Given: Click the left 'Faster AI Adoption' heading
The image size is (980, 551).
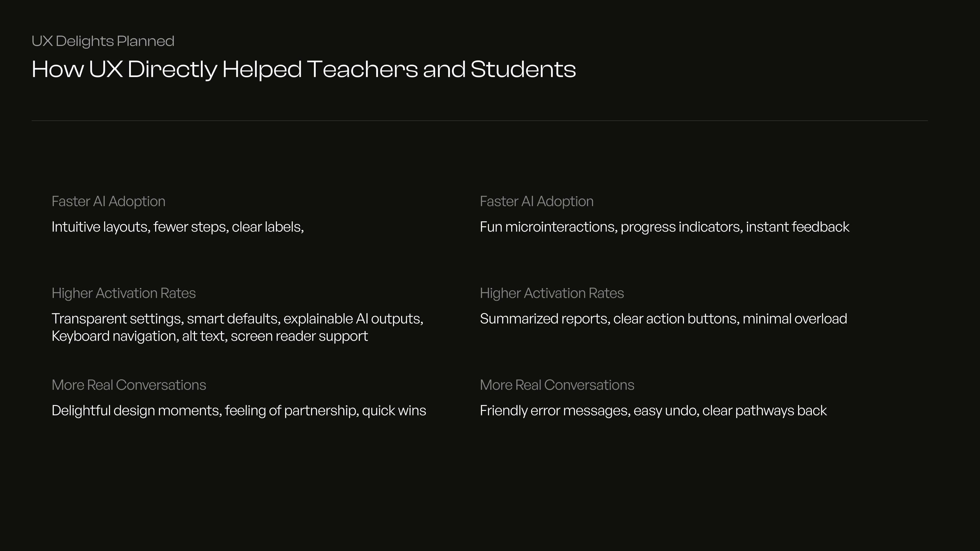Looking at the screenshot, I should pyautogui.click(x=108, y=202).
